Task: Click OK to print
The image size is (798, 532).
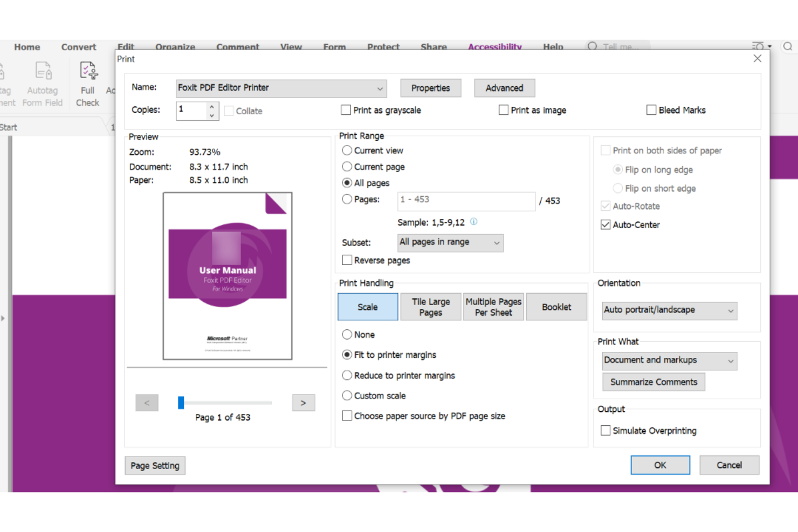Action: tap(661, 465)
